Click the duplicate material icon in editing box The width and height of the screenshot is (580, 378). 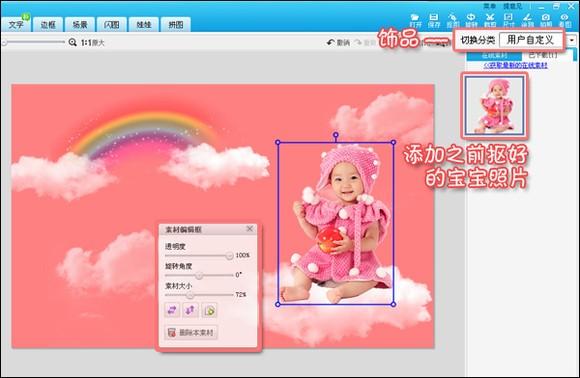[x=209, y=310]
